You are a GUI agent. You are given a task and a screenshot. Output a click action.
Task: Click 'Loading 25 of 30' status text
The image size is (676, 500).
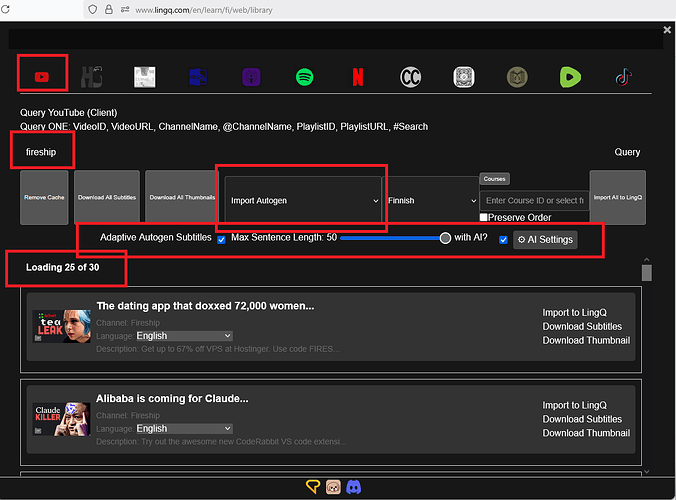pyautogui.click(x=63, y=267)
